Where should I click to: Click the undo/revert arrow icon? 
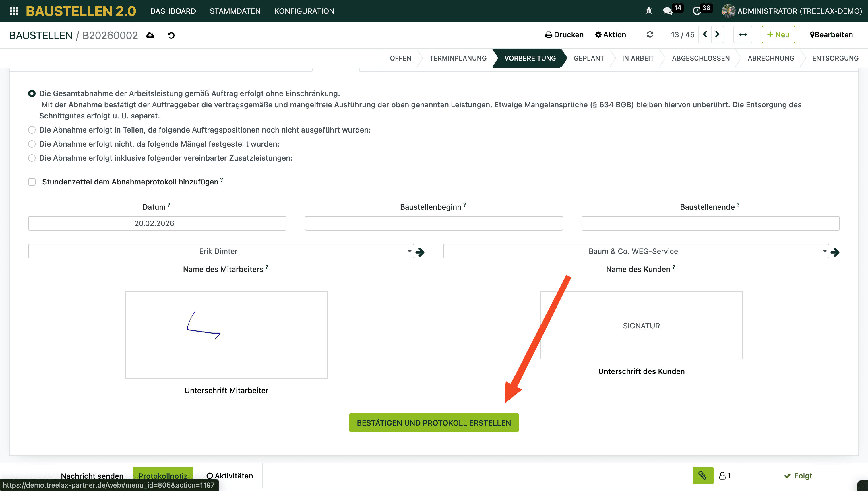click(x=171, y=35)
